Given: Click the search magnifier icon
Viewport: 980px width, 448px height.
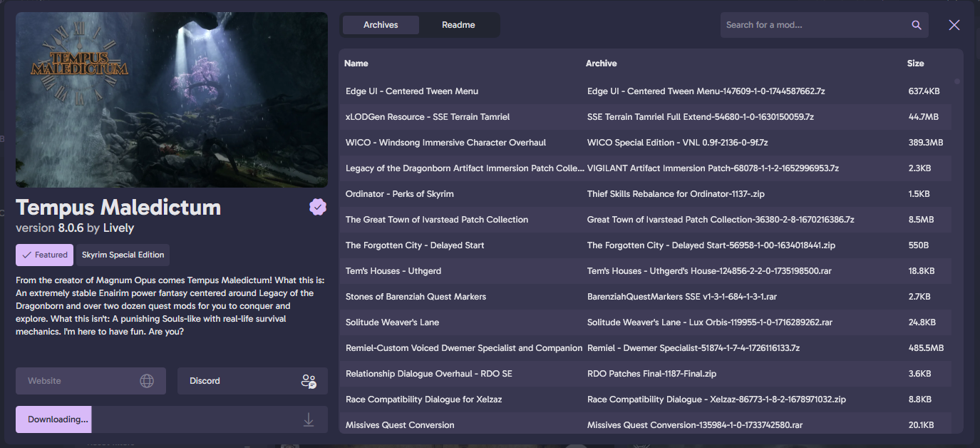Looking at the screenshot, I should click(x=917, y=25).
